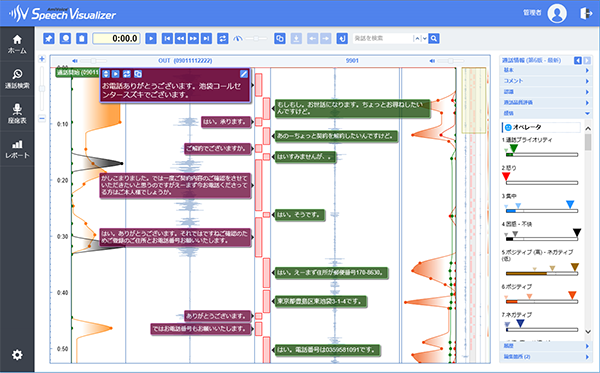Click the undo/return arrow toolbar icon
This screenshot has width=600, height=373.
coord(342,38)
